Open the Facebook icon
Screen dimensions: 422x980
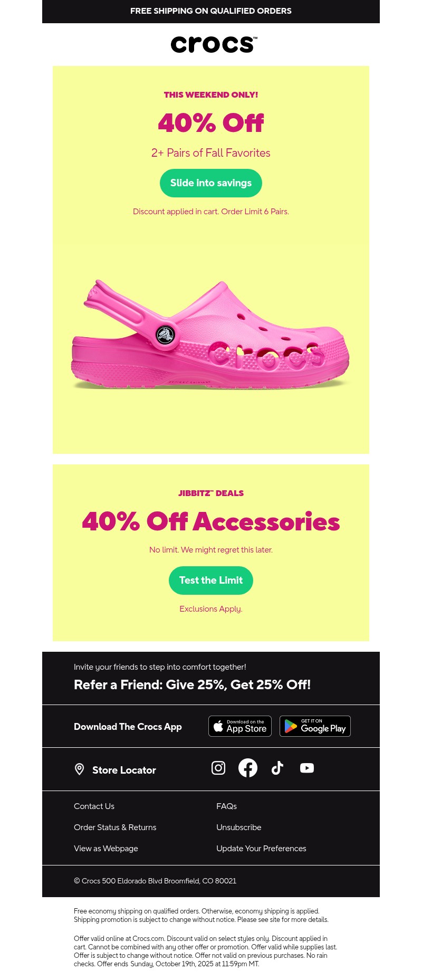click(248, 768)
